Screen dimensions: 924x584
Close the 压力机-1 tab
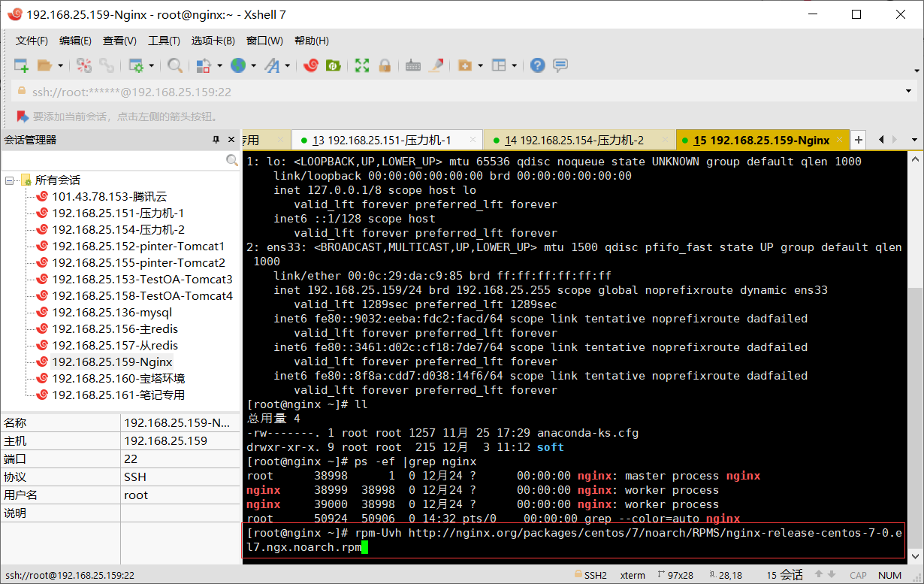tap(473, 140)
